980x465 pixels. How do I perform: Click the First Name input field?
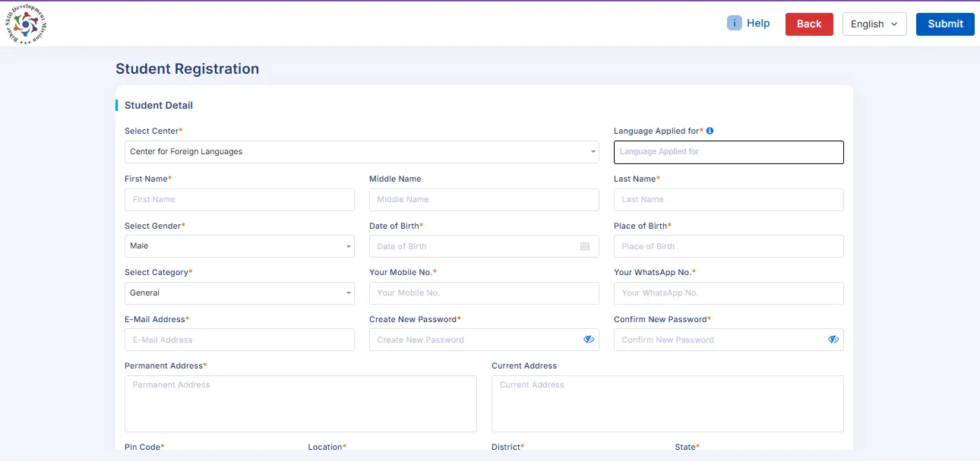pyautogui.click(x=239, y=200)
